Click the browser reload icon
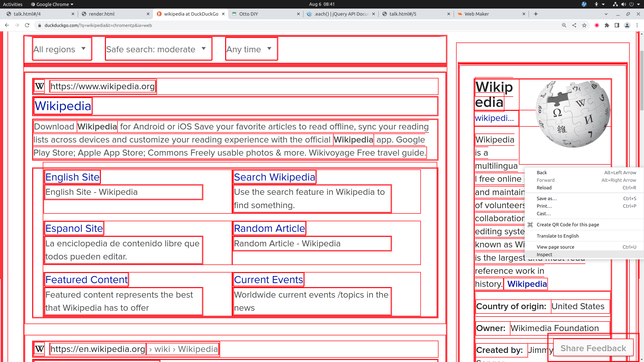This screenshot has height=362, width=644. coord(27,25)
